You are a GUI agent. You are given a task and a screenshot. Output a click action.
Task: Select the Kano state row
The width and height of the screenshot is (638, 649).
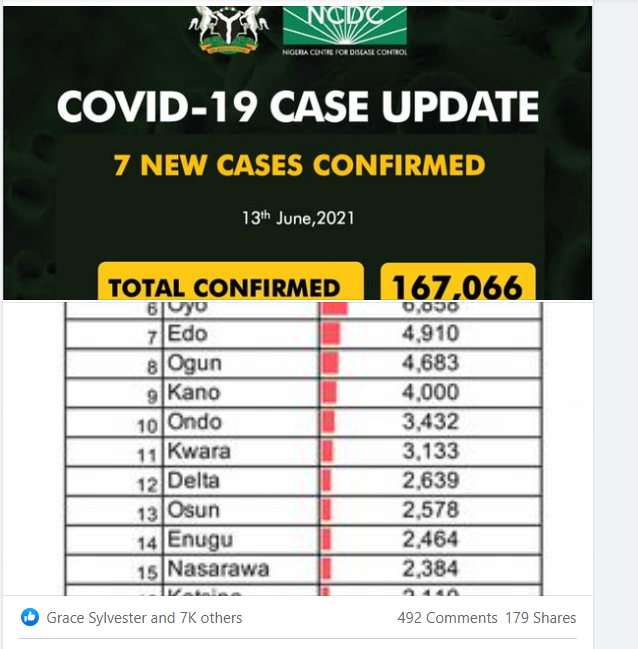pyautogui.click(x=303, y=393)
